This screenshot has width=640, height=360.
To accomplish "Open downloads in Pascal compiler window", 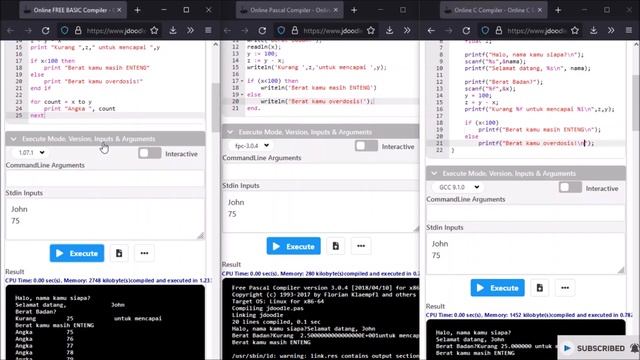I will pyautogui.click(x=389, y=30).
